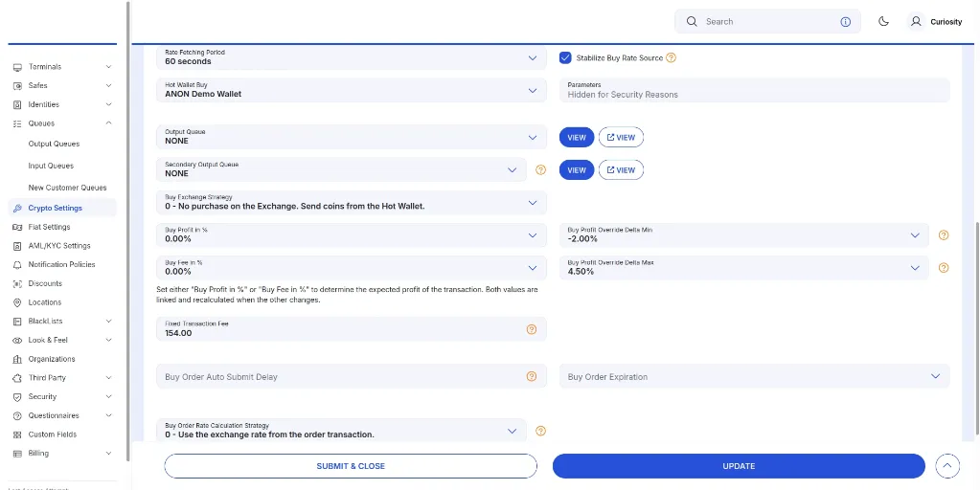The width and height of the screenshot is (980, 490).
Task: Click help icon for Buy Profit Override Delta Max
Action: click(x=944, y=268)
